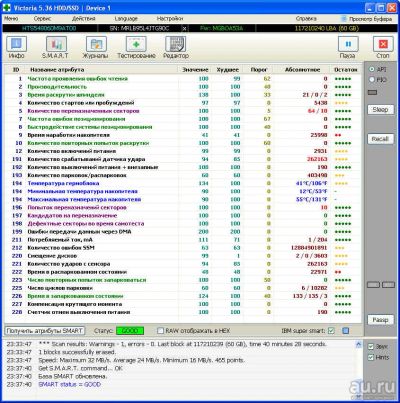The height and width of the screenshot is (403, 400).
Task: Select row 199 Ошибки передачи данных DMA
Action: click(183, 232)
